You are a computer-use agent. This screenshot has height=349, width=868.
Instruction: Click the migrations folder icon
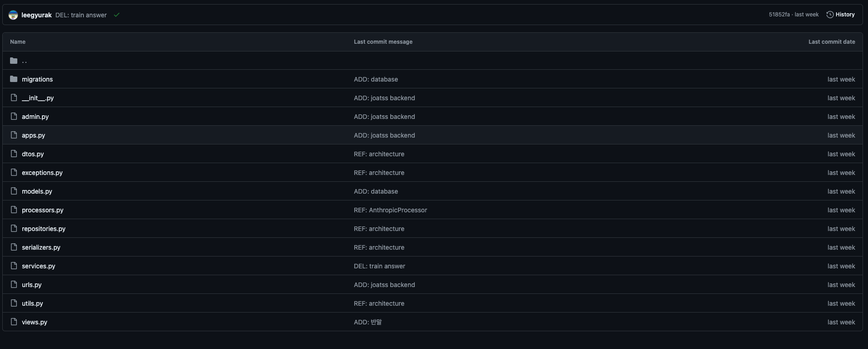[x=14, y=79]
